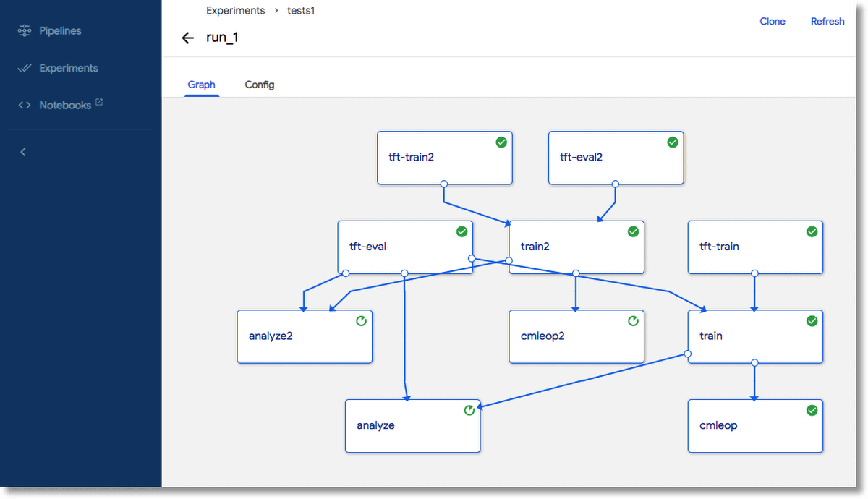Go back using the arrow beside run_1
This screenshot has width=868, height=499.
point(188,38)
